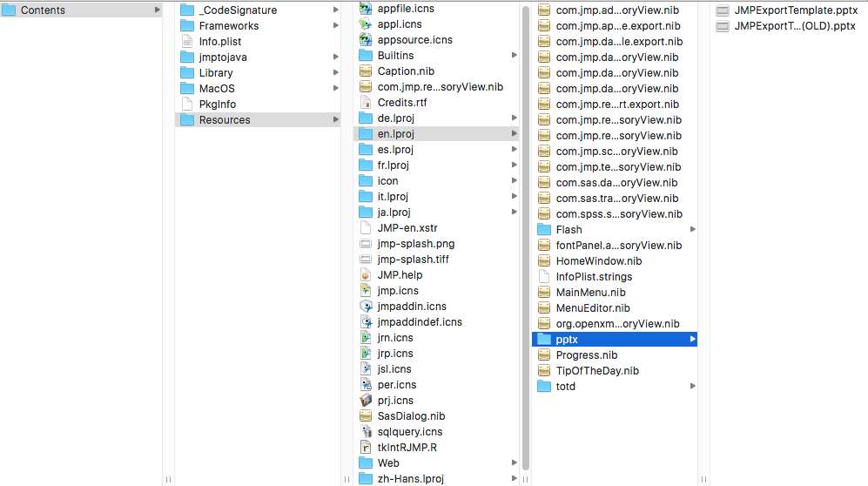This screenshot has height=486, width=868.
Task: Select the org.openxm...oryView.nib file
Action: [615, 324]
